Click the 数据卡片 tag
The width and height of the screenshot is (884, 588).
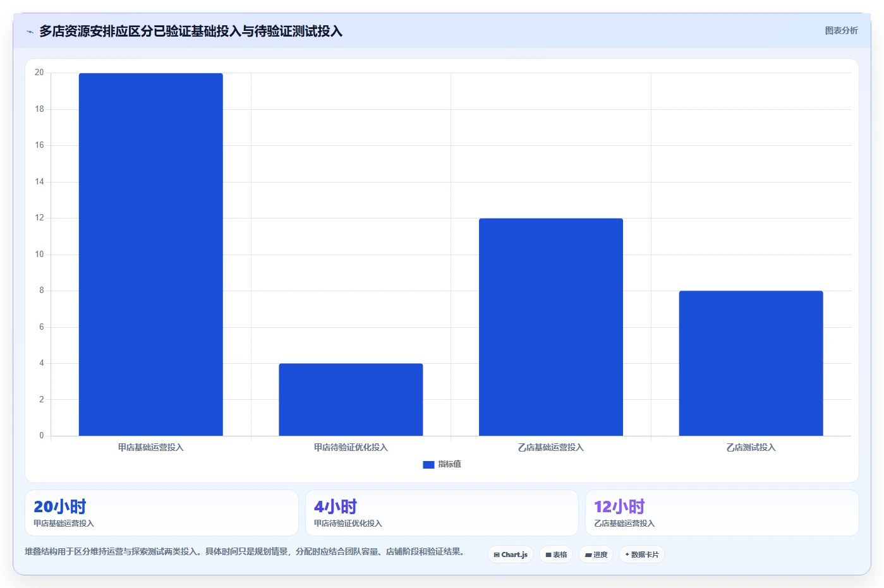642,555
